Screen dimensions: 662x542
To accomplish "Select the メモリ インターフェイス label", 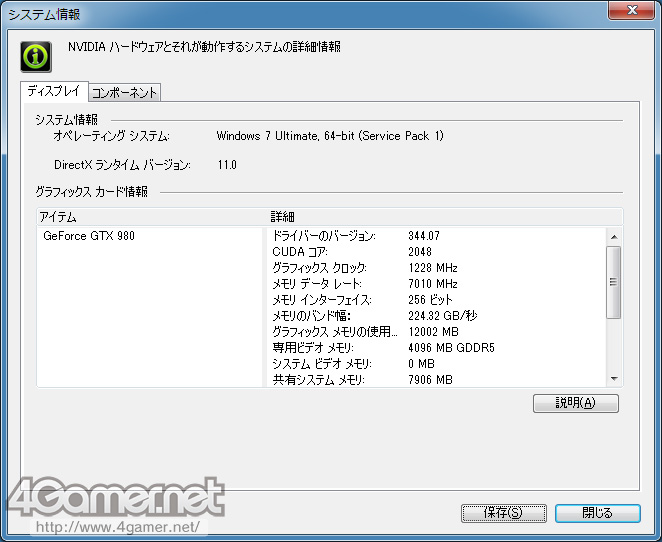I will coord(322,300).
